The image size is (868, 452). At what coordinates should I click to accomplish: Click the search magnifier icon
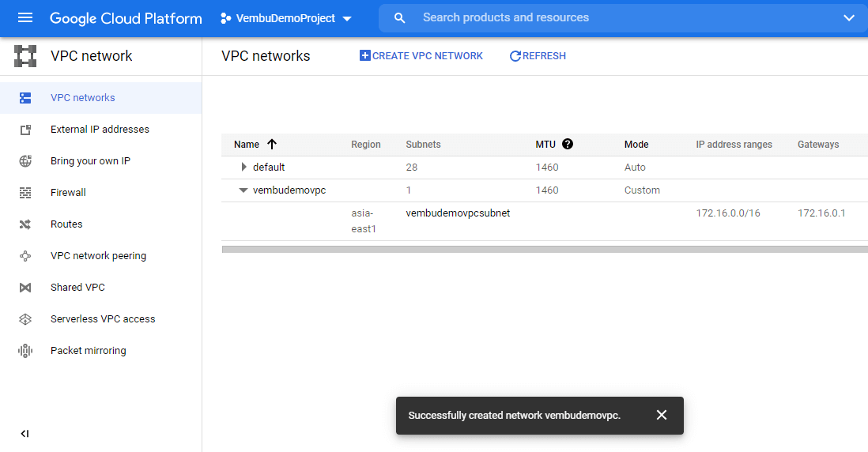(399, 17)
